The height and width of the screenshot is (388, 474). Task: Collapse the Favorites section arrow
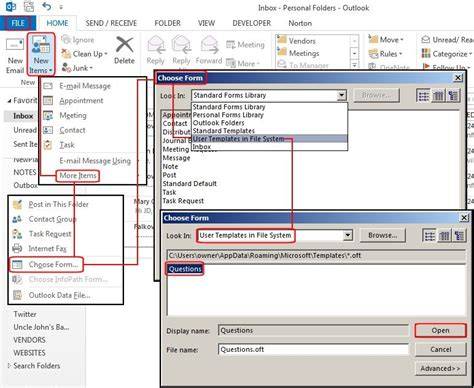(9, 100)
